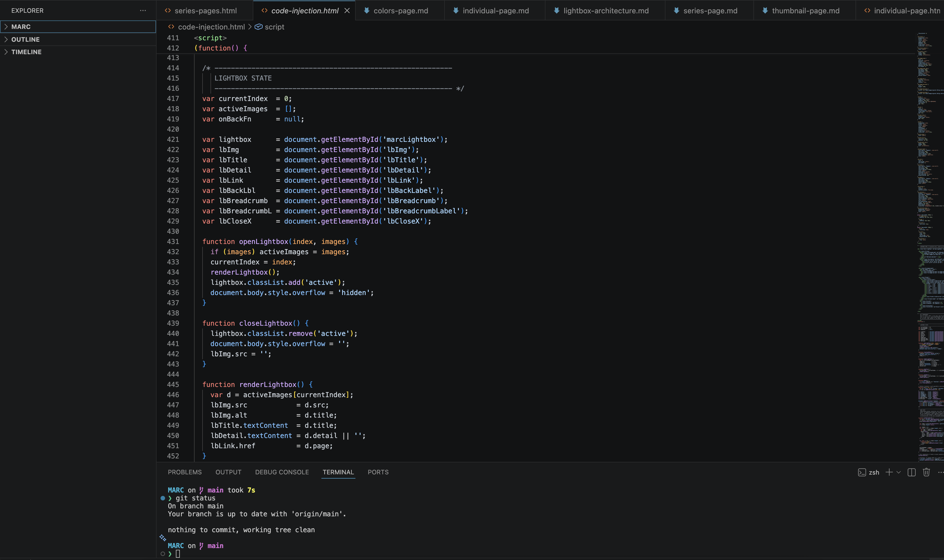The image size is (944, 560).
Task: Click renderLightbox function definition
Action: (267, 384)
